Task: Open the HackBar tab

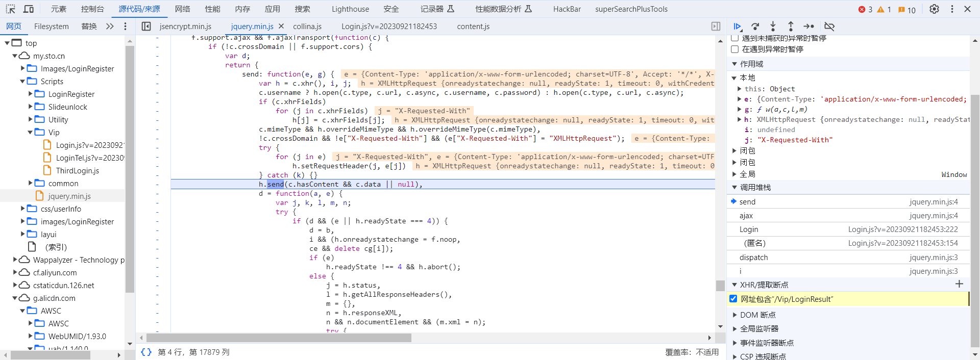Action: (x=567, y=9)
